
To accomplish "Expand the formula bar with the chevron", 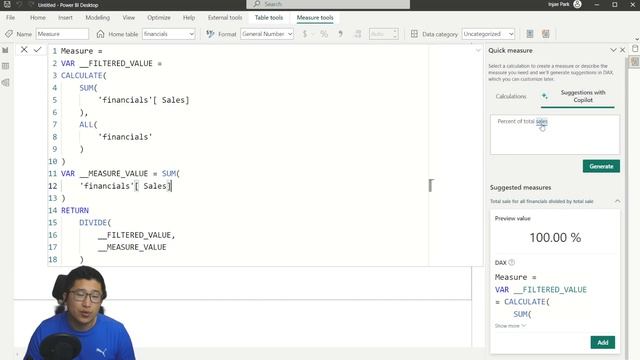I will point(478,51).
